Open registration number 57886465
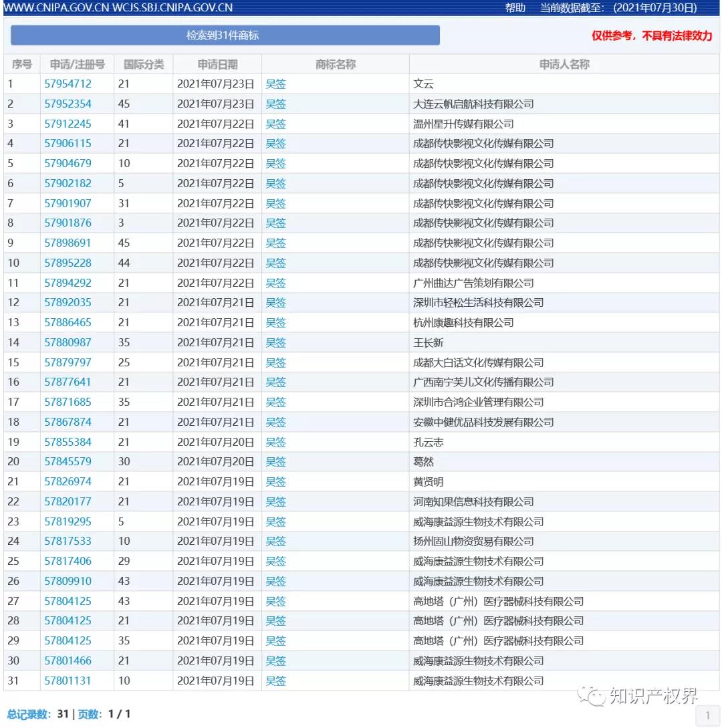722x728 pixels. point(68,323)
